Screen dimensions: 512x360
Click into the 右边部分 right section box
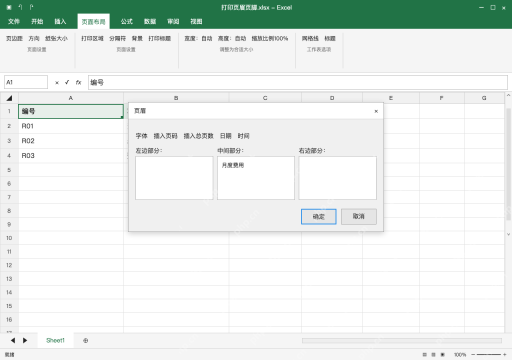pyautogui.click(x=338, y=178)
